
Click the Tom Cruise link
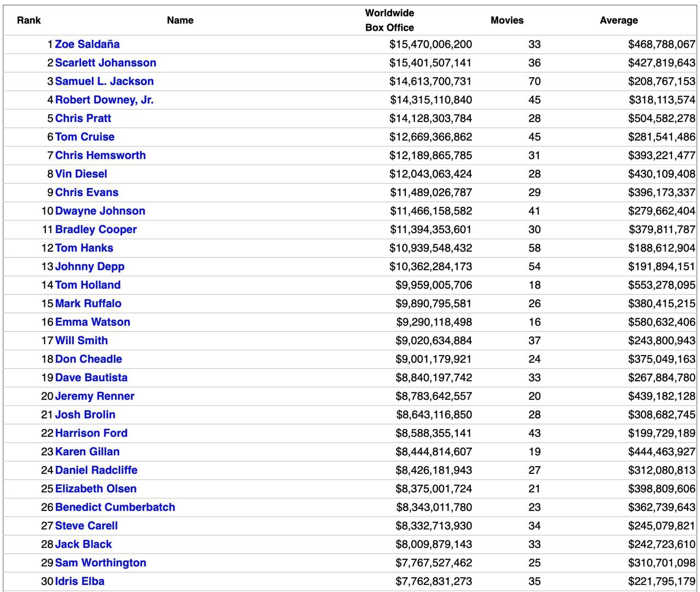tap(85, 137)
